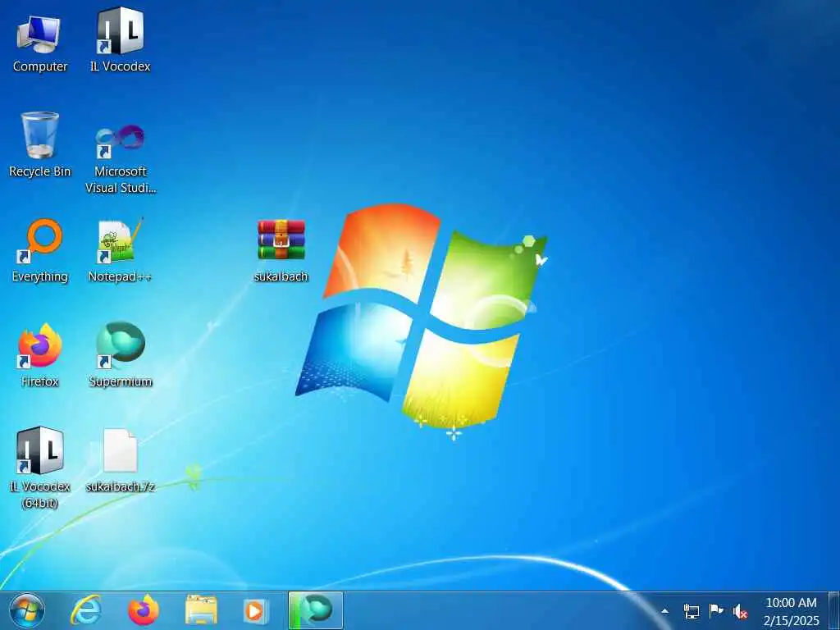The height and width of the screenshot is (630, 840).
Task: Launch Internet Explorer from the taskbar
Action: (87, 610)
